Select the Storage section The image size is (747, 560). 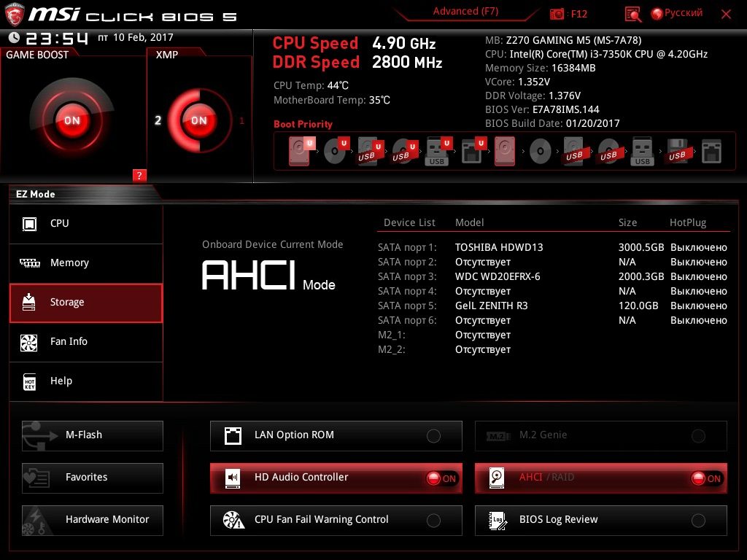point(86,303)
